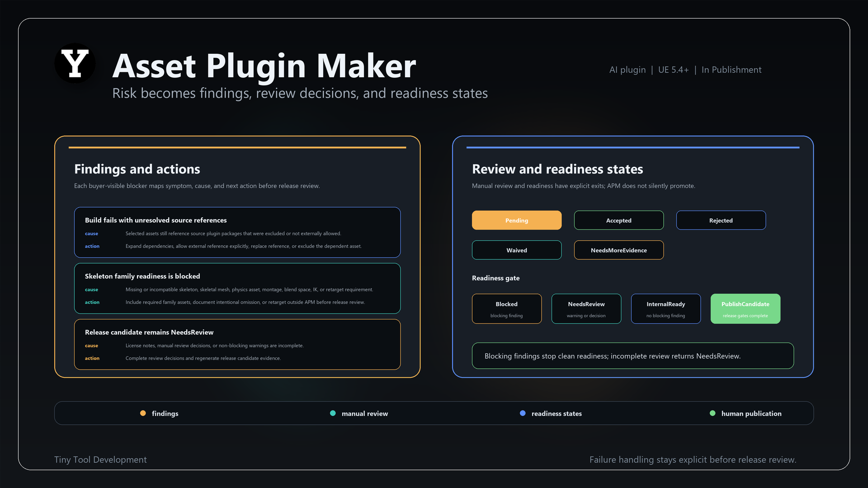The image size is (868, 488).
Task: Choose the InternalReady readiness gate
Action: coord(666,309)
